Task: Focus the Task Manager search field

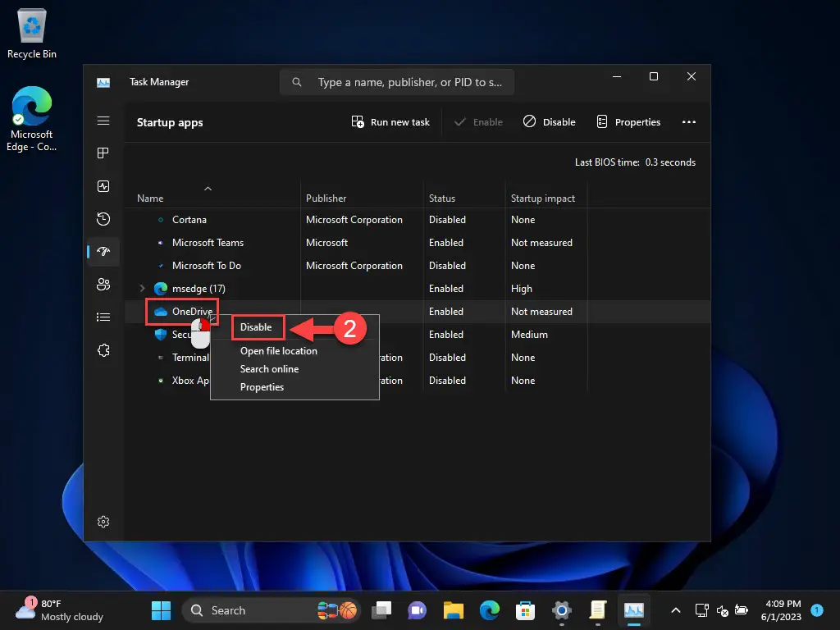Action: 397,82
